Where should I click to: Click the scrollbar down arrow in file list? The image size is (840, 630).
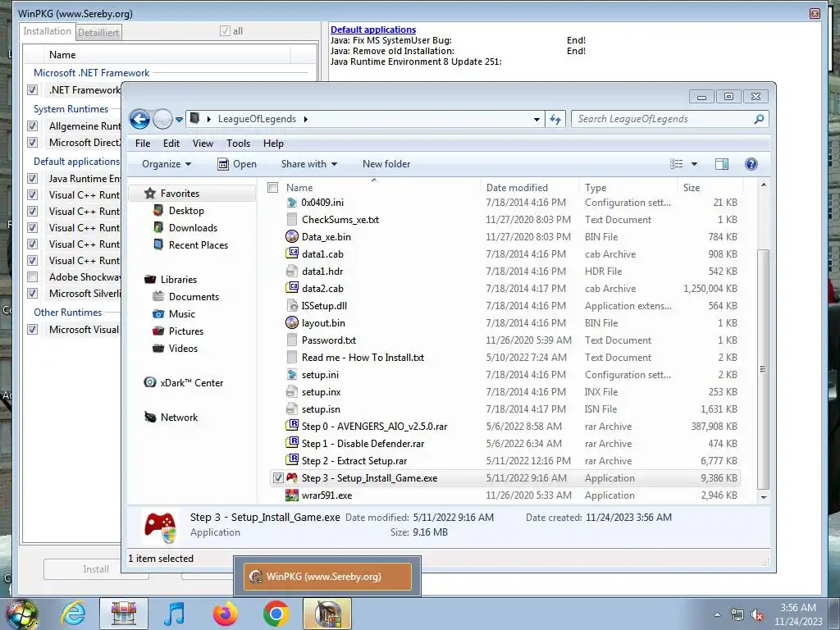click(x=764, y=497)
